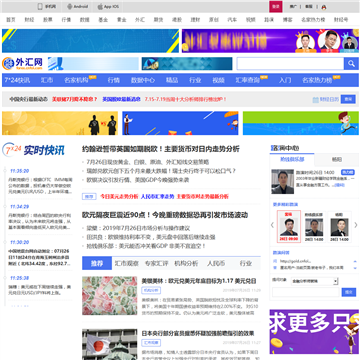Viewport: 360px width, 360px height.
Task: Click the yellow banner with two suited figures
Action: pyautogui.click(x=60, y=123)
